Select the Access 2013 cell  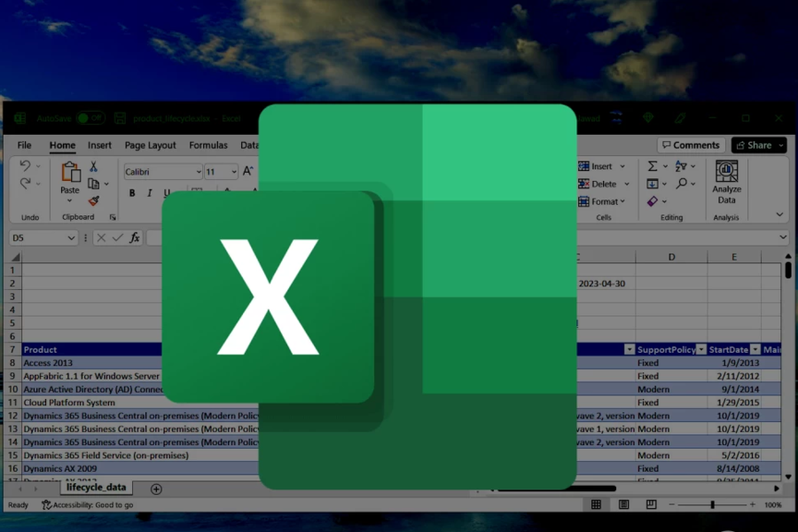click(x=91, y=363)
